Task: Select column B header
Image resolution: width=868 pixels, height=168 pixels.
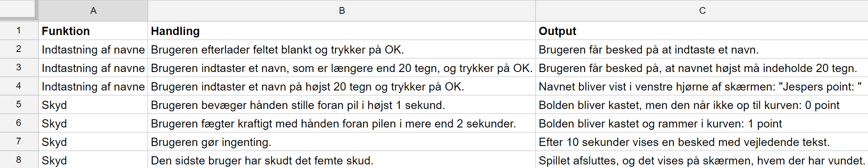Action: pyautogui.click(x=341, y=11)
